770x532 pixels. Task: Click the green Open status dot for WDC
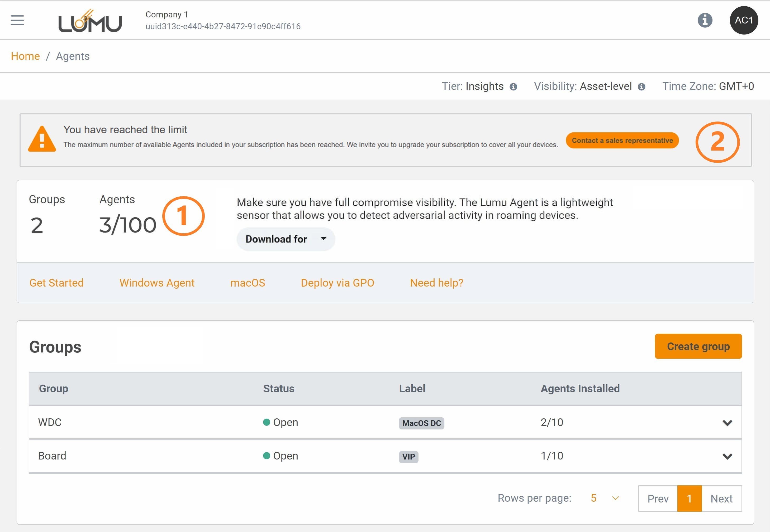pyautogui.click(x=266, y=422)
